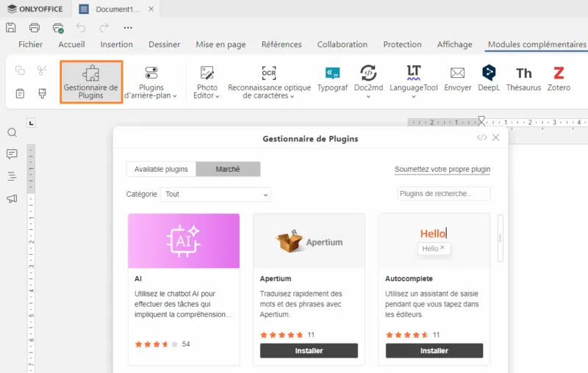Switch to the Collaboration ribbon tab
588x373 pixels.
click(343, 44)
